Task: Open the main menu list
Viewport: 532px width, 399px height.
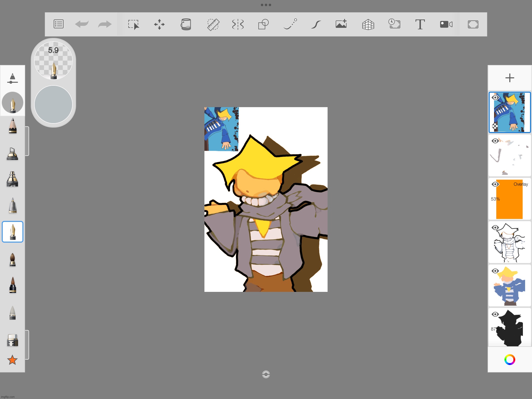Action: pos(59,24)
